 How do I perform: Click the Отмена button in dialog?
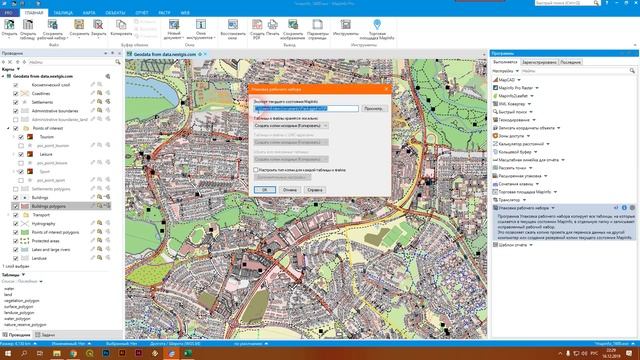pyautogui.click(x=289, y=190)
